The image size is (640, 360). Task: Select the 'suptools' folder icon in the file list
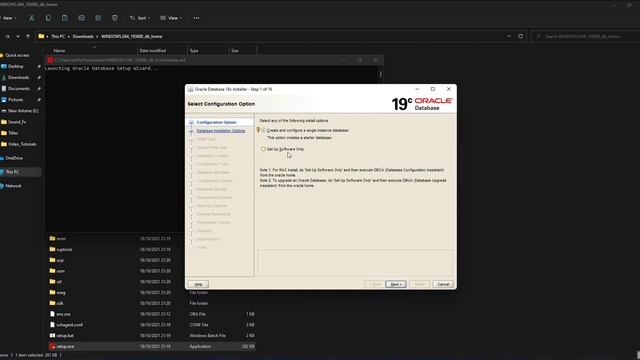[x=52, y=249]
